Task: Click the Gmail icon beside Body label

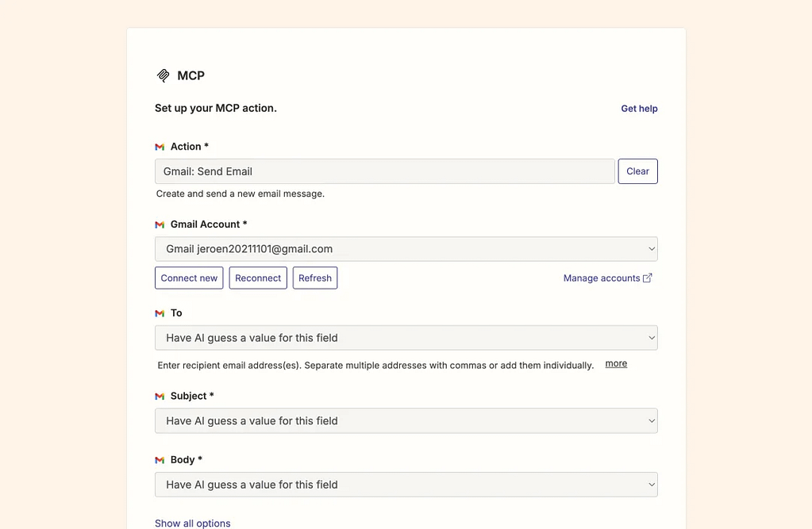Action: [x=160, y=460]
